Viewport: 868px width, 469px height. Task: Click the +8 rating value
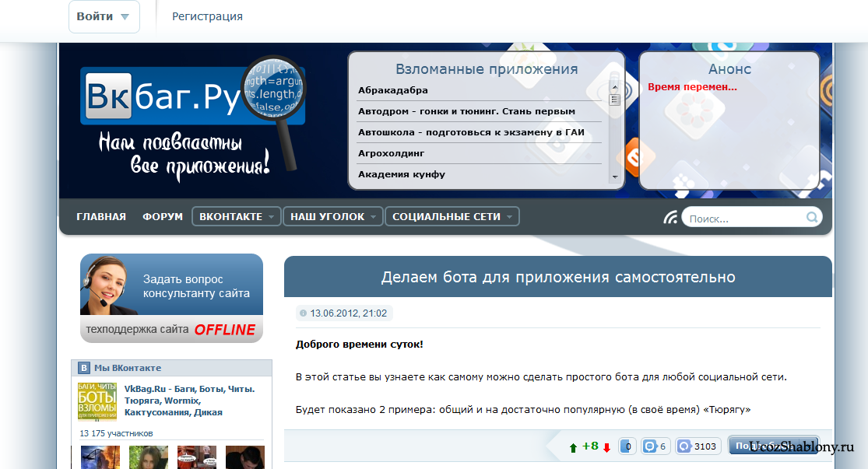pos(590,446)
